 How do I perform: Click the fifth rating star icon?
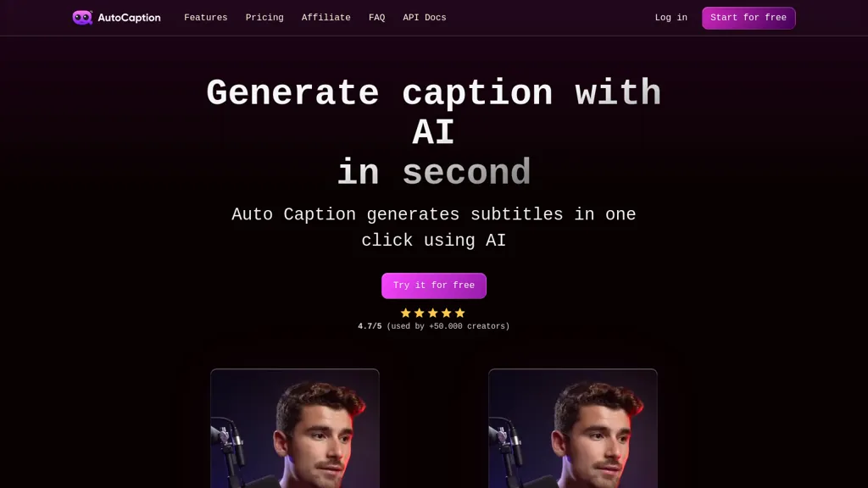[x=460, y=313]
